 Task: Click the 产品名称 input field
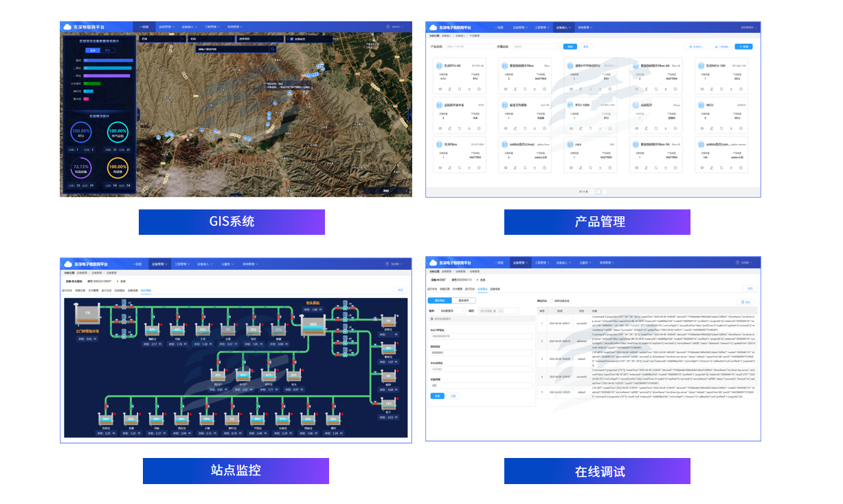469,47
